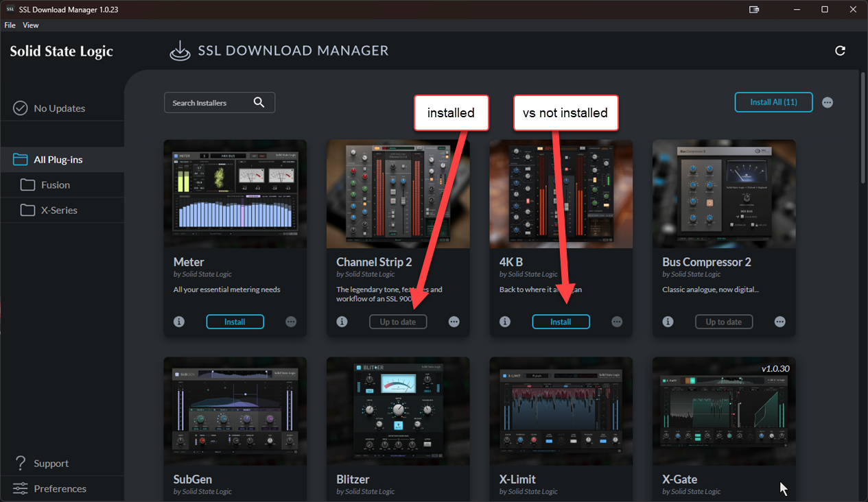Click 'All your essential metering needs' text
The height and width of the screenshot is (502, 868).
pos(226,289)
